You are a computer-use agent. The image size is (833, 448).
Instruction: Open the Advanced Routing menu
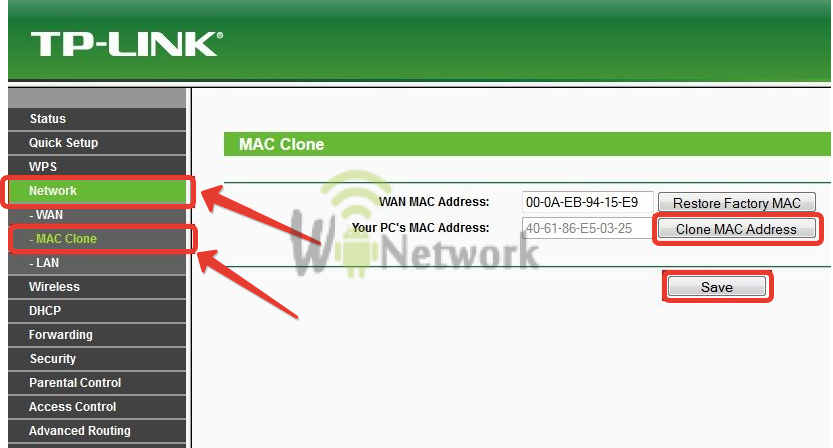[97, 430]
